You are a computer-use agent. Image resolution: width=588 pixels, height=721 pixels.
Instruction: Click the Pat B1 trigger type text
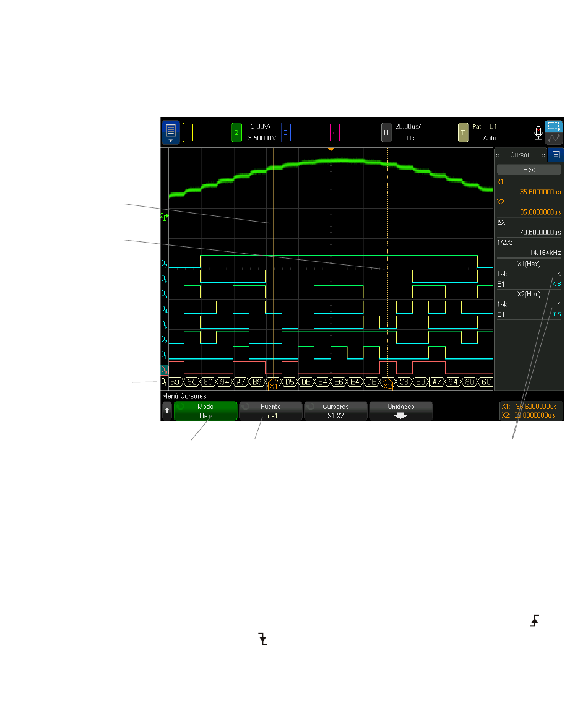click(x=485, y=126)
